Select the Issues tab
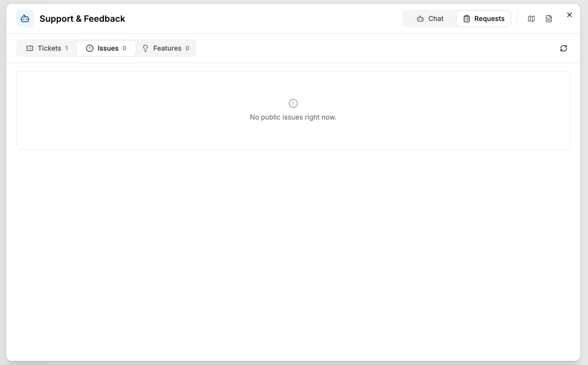588x365 pixels. tap(106, 48)
